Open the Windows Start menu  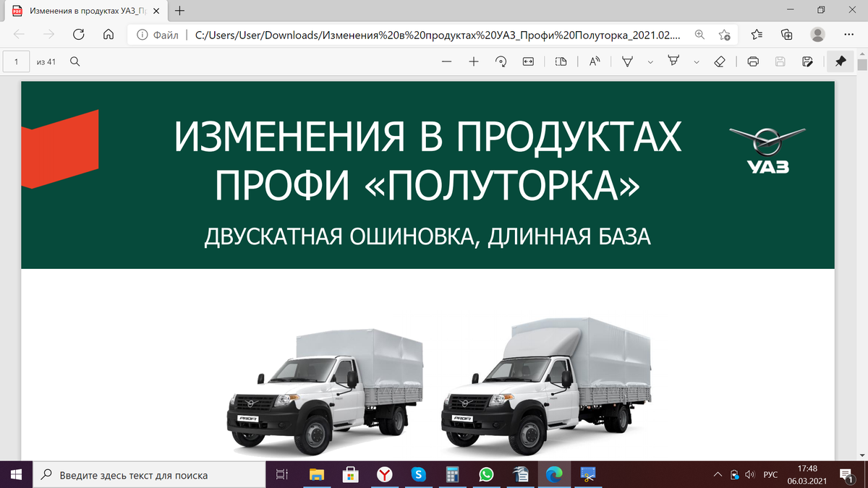(x=17, y=474)
